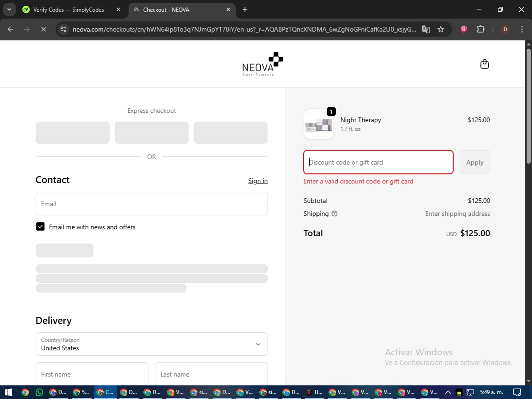The image size is (532, 399).
Task: Open the shield extension icon
Action: click(x=464, y=29)
